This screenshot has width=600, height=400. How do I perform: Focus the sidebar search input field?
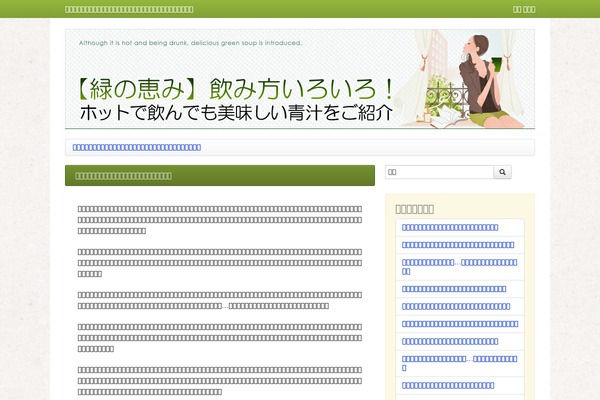coord(439,172)
